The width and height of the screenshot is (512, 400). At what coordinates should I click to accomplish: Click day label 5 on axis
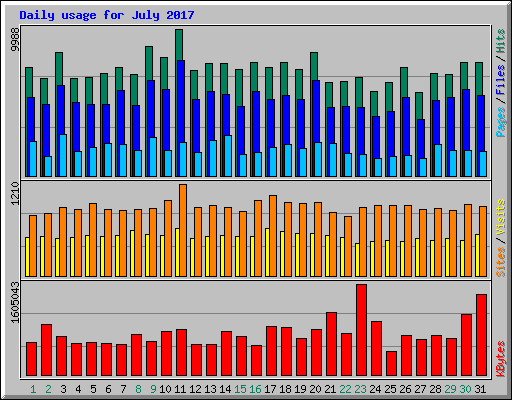93,389
